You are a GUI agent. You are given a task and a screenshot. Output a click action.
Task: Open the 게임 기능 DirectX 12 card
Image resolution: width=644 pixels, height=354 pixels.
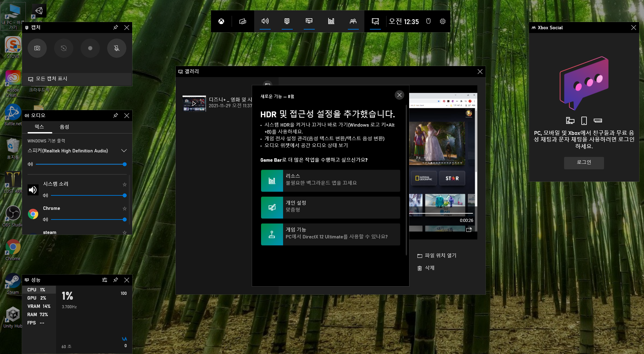pyautogui.click(x=331, y=234)
